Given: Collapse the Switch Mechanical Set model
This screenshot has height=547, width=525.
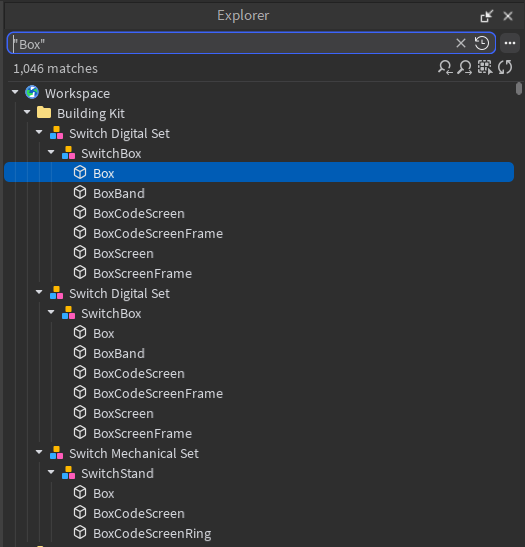Looking at the screenshot, I should (39, 452).
